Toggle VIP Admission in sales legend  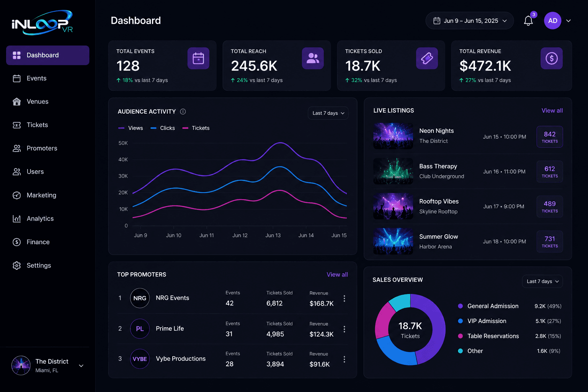pyautogui.click(x=482, y=321)
